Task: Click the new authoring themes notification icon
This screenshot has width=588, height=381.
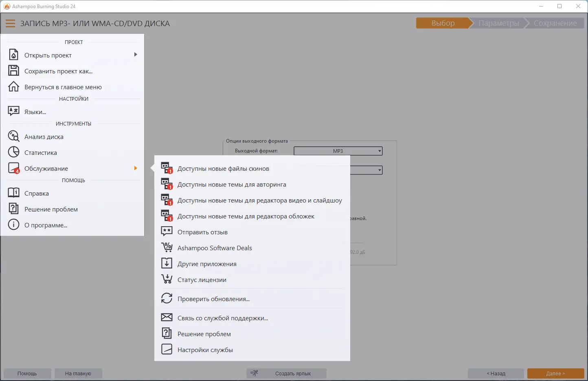Action: [167, 184]
